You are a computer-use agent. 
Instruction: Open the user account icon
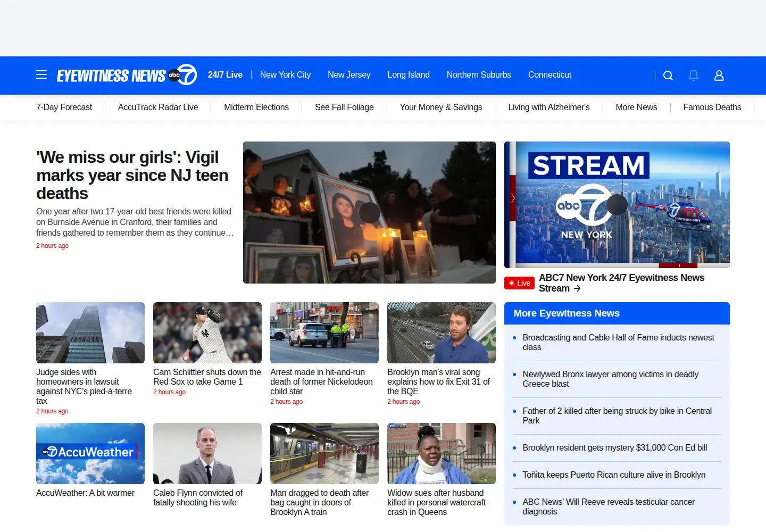click(x=719, y=76)
